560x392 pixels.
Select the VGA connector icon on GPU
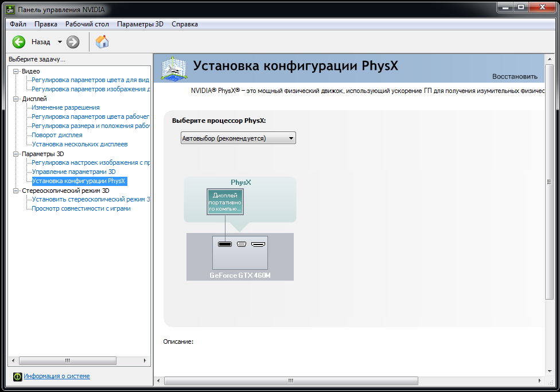242,244
